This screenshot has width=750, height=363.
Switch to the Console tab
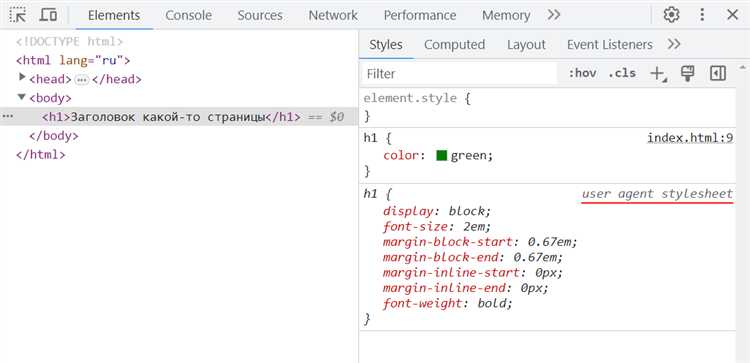pos(188,15)
